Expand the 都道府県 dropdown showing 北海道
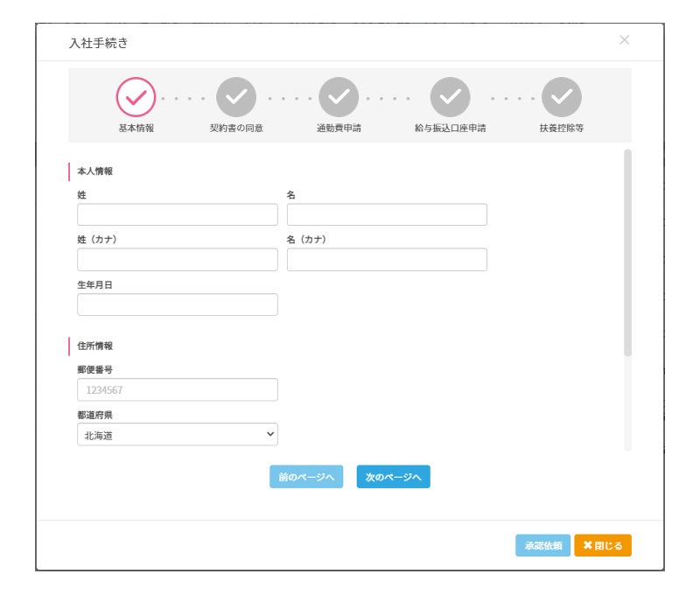The height and width of the screenshot is (595, 700). [x=178, y=434]
